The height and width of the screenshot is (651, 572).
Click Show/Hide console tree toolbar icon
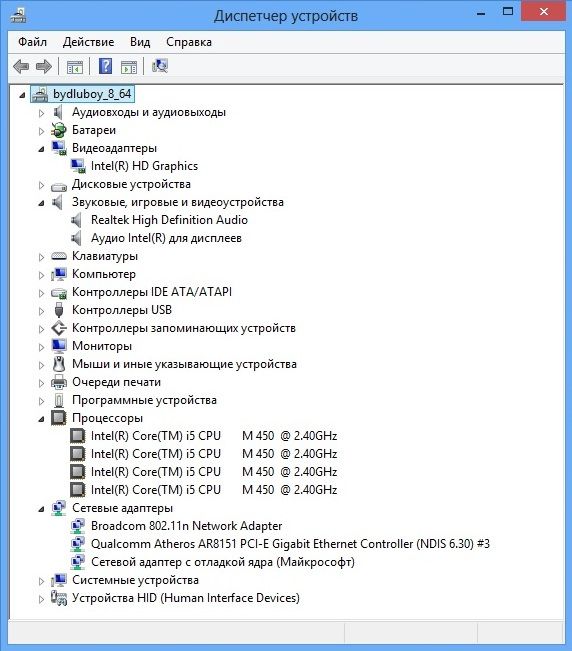tap(75, 67)
